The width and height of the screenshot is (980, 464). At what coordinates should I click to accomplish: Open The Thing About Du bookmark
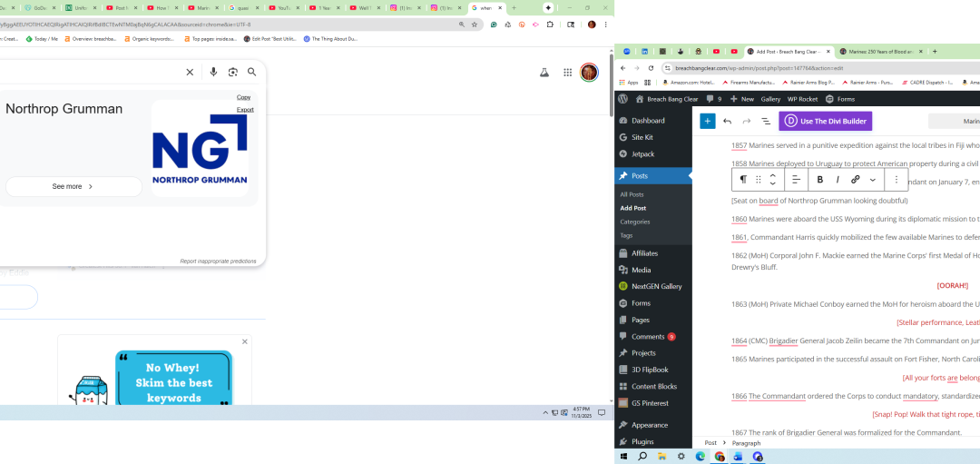click(x=330, y=39)
